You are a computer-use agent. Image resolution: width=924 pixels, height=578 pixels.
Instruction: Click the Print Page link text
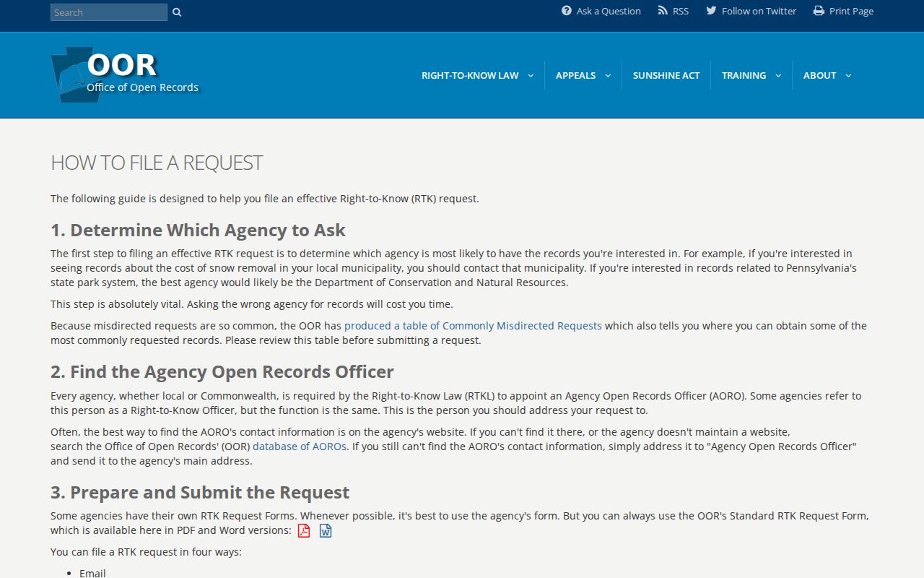pos(851,11)
